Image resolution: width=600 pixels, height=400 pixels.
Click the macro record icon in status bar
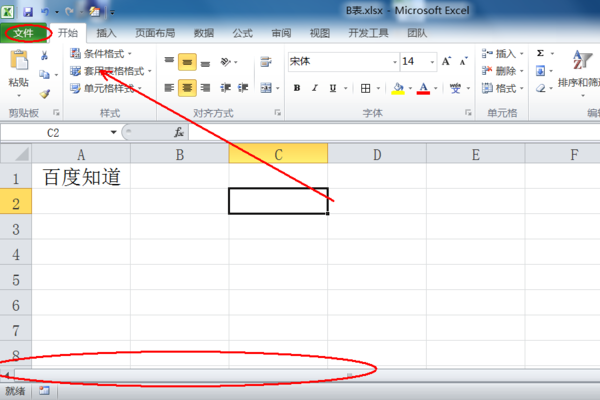click(44, 391)
